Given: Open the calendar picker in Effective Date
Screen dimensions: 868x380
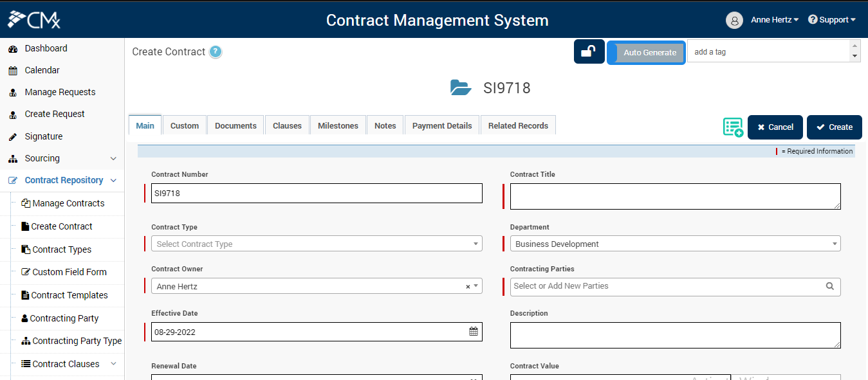Looking at the screenshot, I should click(x=474, y=331).
